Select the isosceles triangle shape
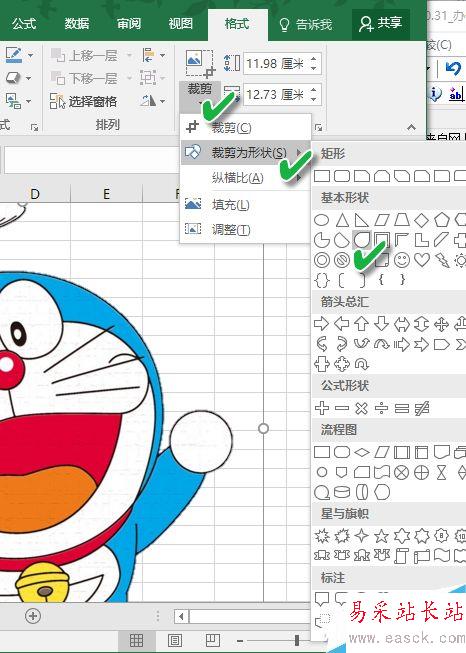 click(342, 219)
